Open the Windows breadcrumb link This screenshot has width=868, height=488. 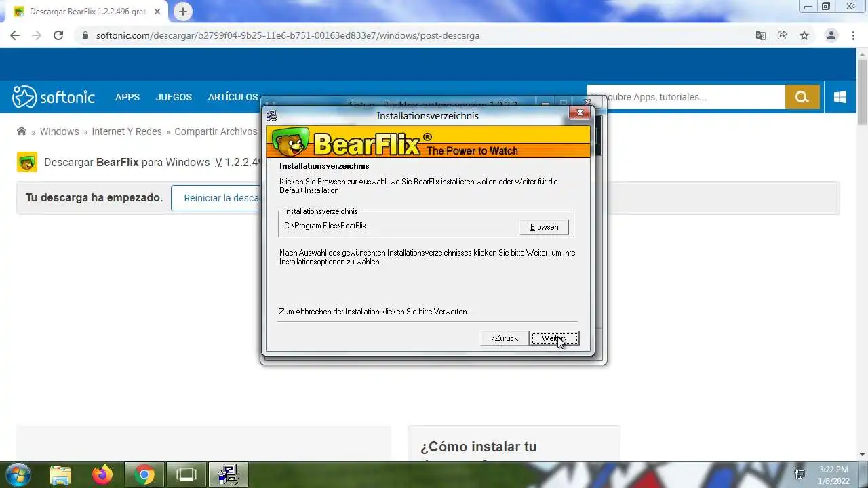(x=59, y=131)
